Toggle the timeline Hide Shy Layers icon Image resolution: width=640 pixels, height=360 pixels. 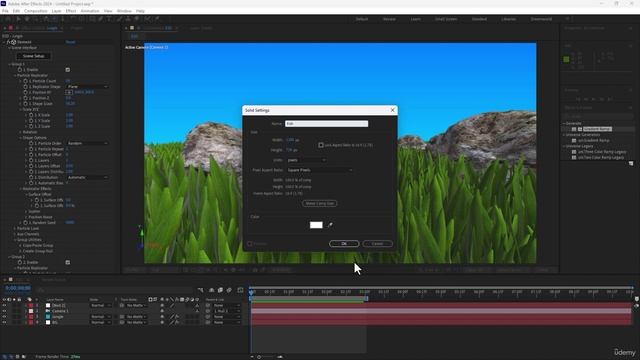tap(211, 290)
